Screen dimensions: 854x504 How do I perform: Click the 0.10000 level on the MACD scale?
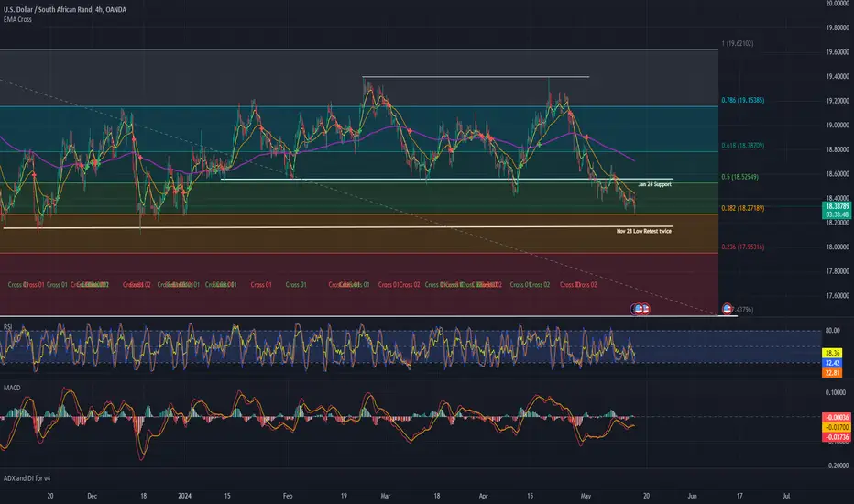[x=835, y=392]
